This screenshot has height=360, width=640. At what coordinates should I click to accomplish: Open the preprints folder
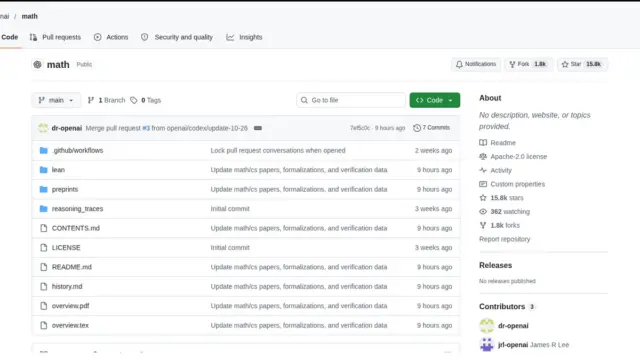(x=65, y=189)
